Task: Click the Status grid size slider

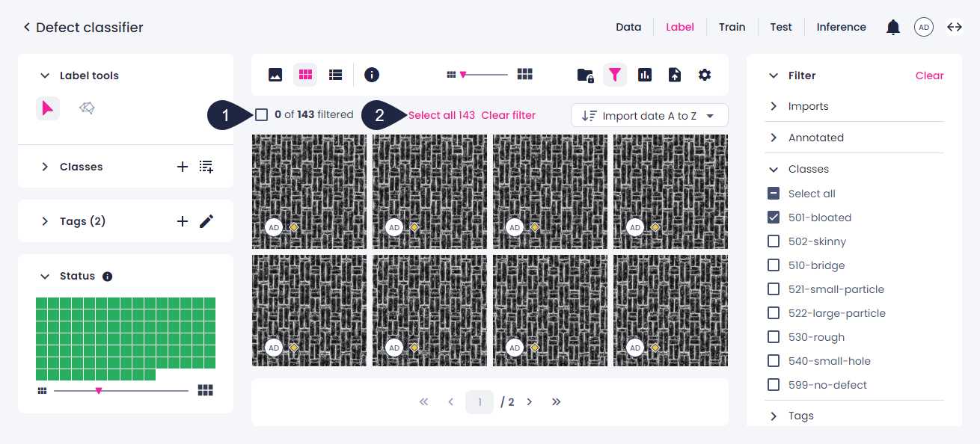Action: (x=121, y=390)
